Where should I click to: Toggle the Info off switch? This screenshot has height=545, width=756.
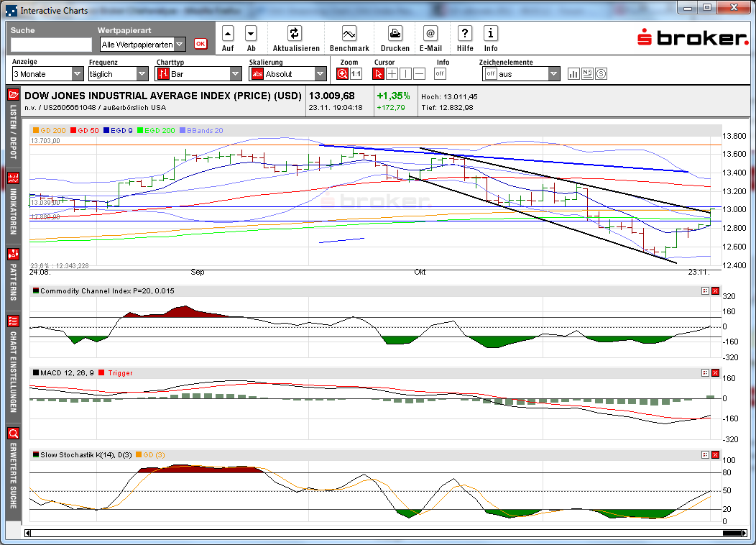(x=440, y=73)
